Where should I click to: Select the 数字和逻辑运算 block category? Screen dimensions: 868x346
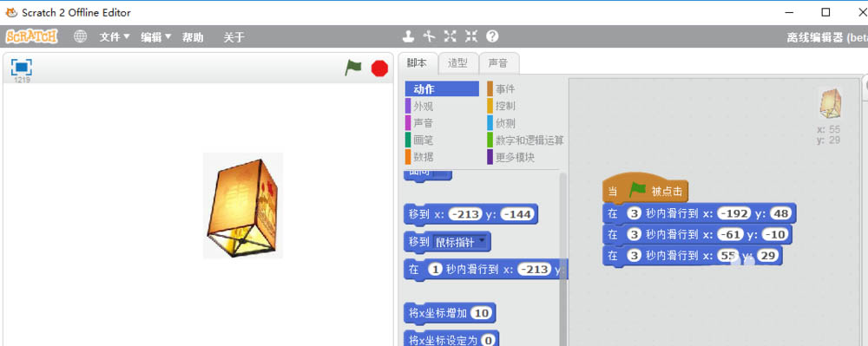point(525,140)
